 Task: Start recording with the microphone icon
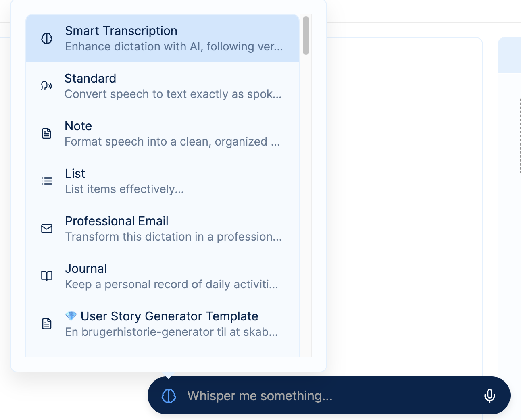[x=490, y=396]
